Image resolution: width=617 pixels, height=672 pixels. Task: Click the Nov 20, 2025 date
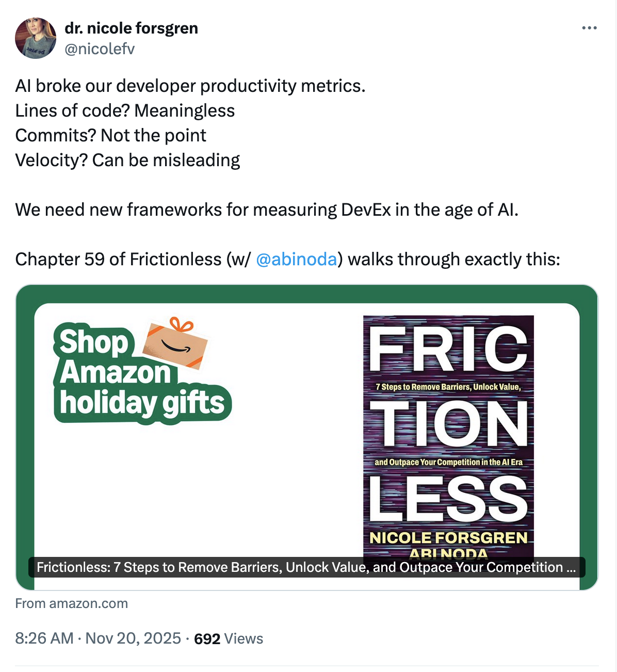[x=133, y=638]
